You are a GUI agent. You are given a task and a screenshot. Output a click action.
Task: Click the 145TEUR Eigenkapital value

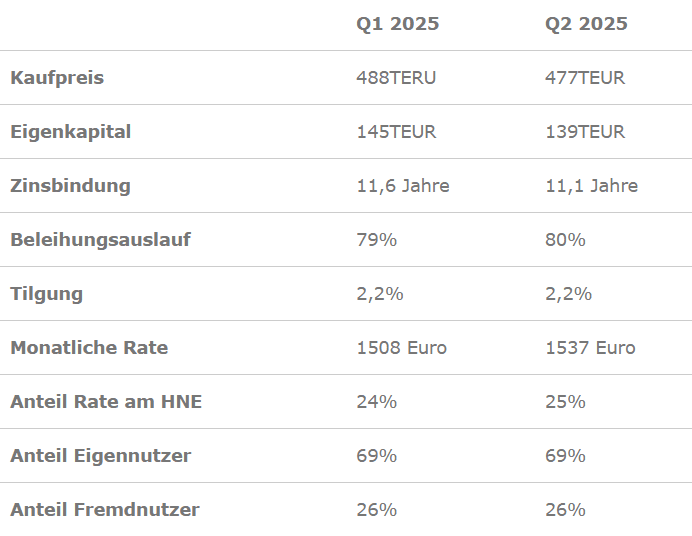tap(396, 132)
